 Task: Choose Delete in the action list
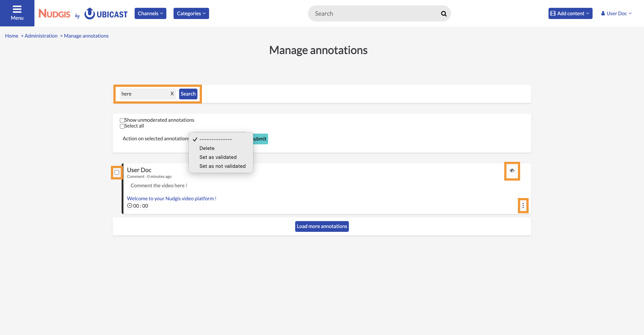[x=221, y=148]
